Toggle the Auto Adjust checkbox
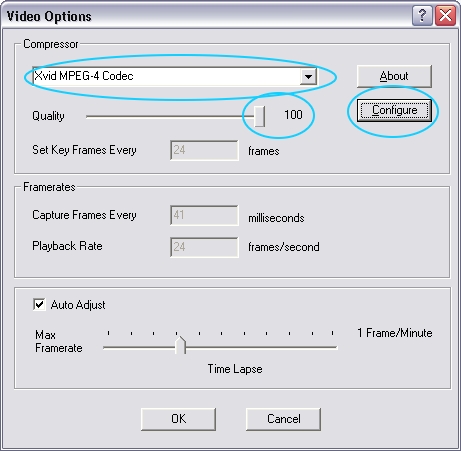This screenshot has width=461, height=451. (x=39, y=304)
